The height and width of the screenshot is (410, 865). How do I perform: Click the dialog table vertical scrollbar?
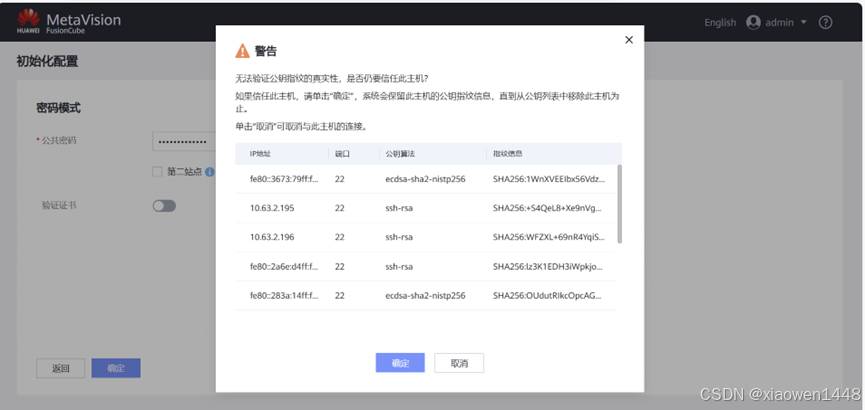(x=620, y=204)
